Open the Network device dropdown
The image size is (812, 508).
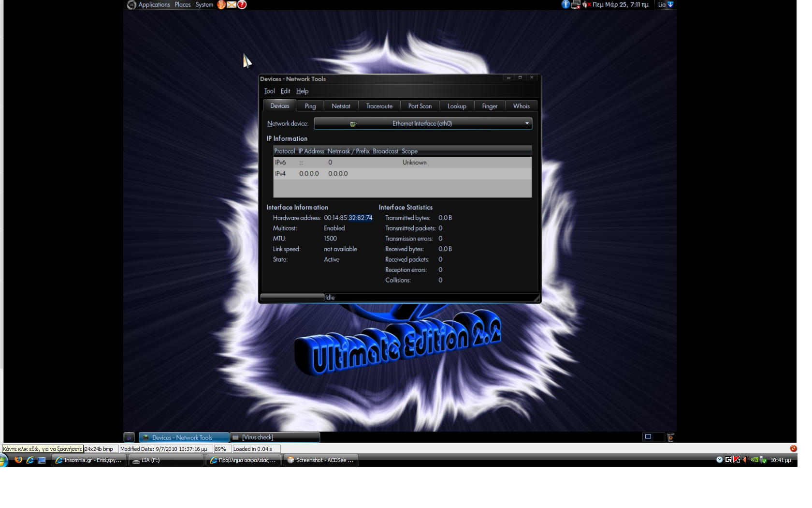[x=423, y=123]
